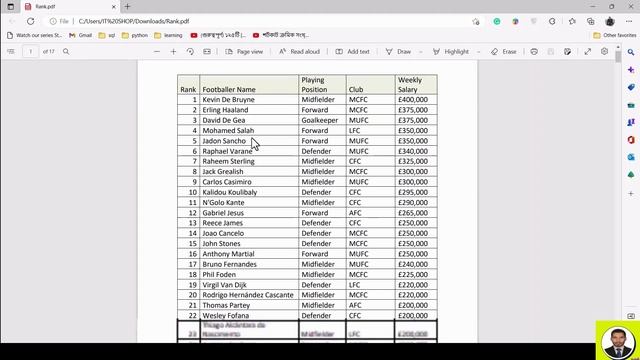Add a new sidebar app with plus
Viewport: 640px width, 360px height.
click(631, 193)
